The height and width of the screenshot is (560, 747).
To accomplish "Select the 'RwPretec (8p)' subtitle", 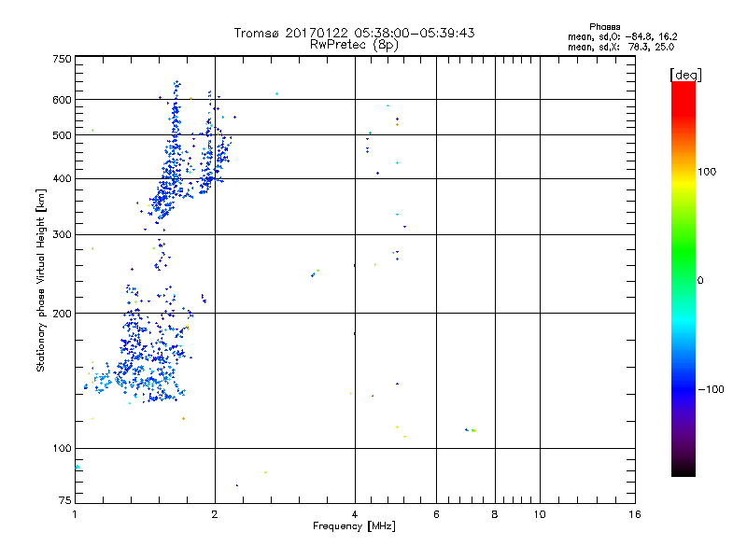I will 354,45.
